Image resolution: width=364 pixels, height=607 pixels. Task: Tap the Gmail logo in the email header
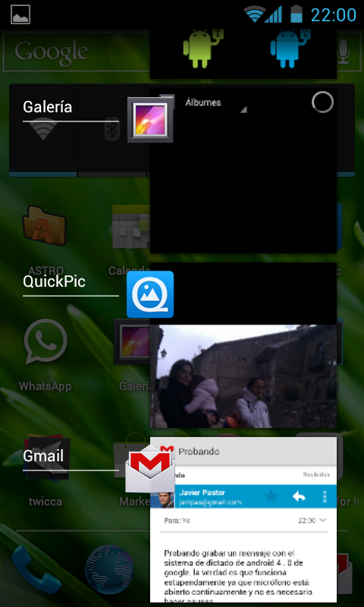[x=167, y=451]
